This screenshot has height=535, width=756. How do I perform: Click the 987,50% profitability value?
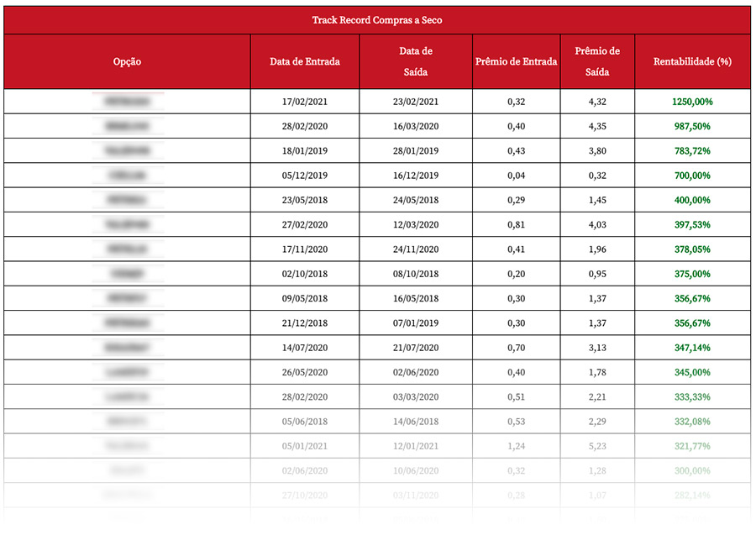[x=692, y=127]
